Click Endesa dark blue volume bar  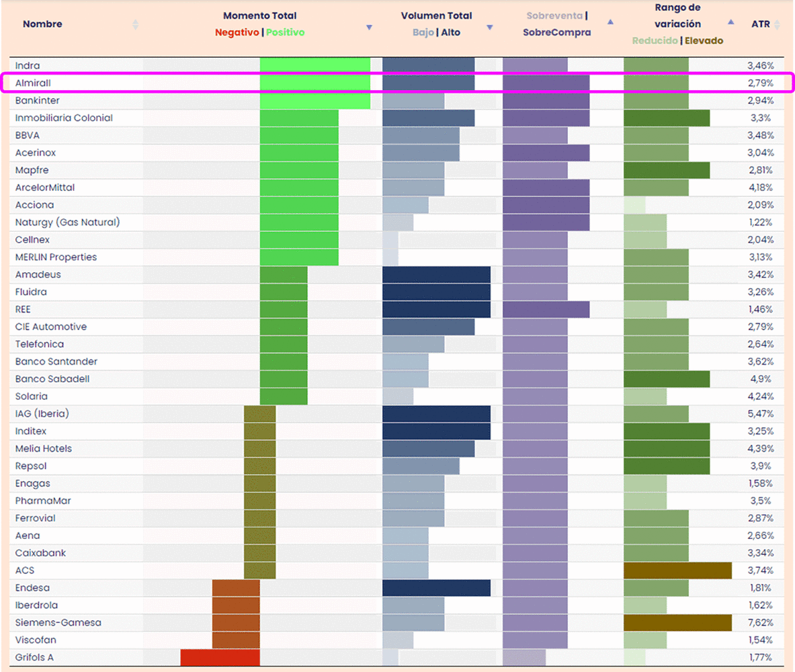[x=437, y=588]
